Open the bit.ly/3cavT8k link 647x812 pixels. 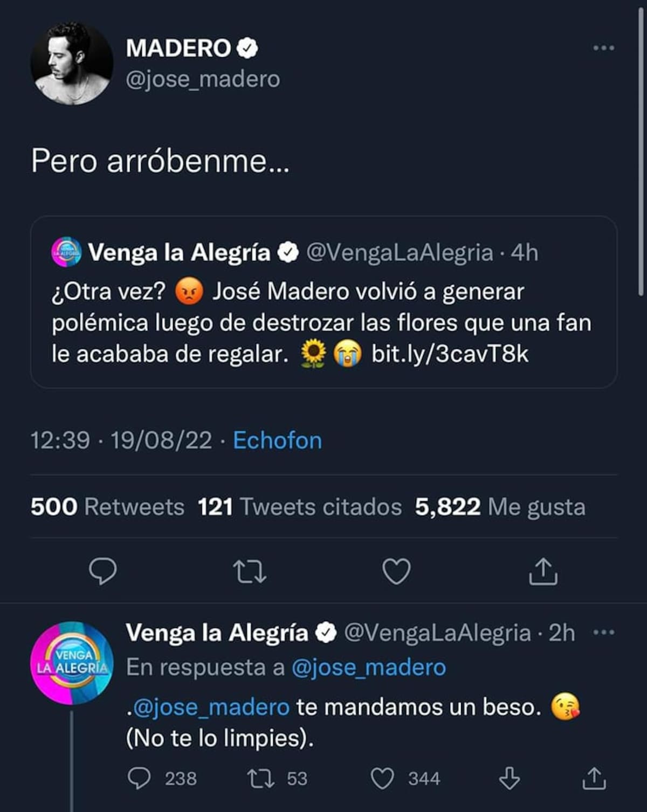pos(450,354)
